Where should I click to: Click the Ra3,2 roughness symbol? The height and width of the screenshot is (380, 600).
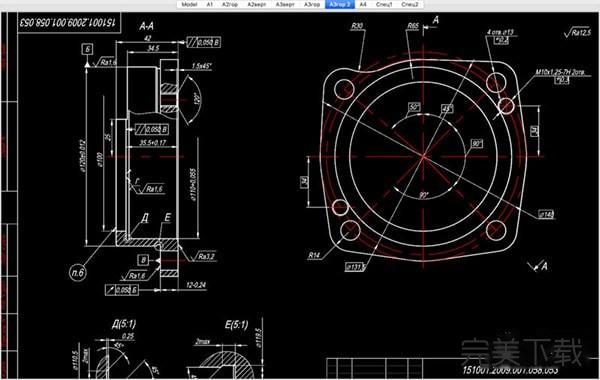point(202,256)
